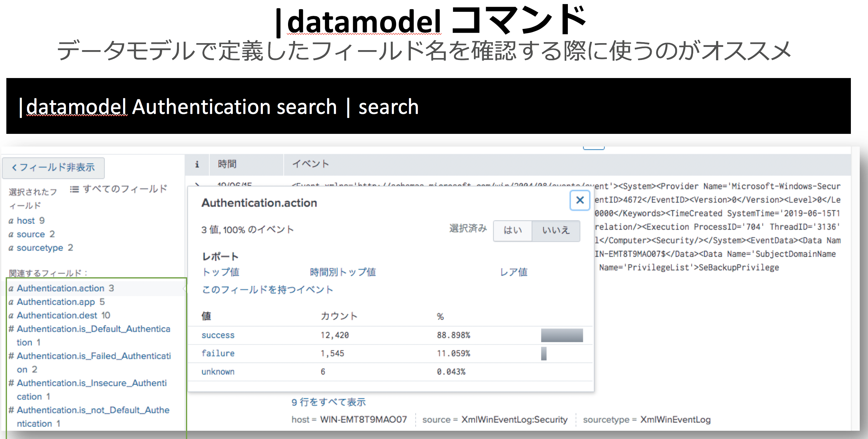Click the "a" field type icon next to host
Screen dimensions: 868x439
pos(11,221)
